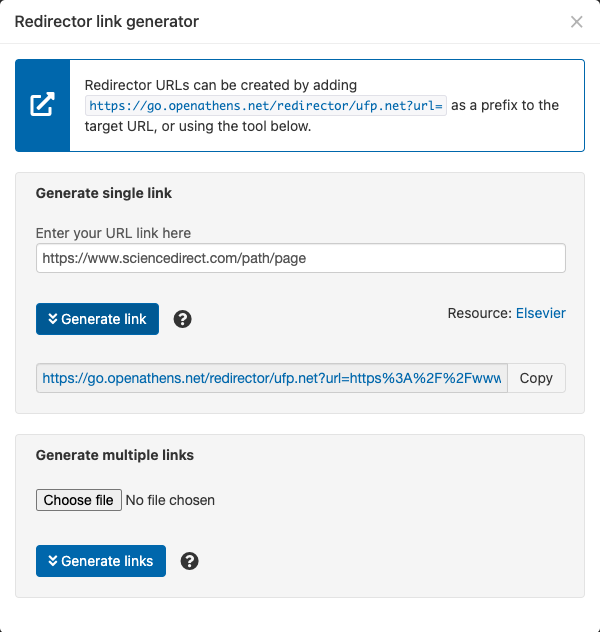Click the "Redirector URLs can be created" info text
600x632 pixels.
(220, 86)
